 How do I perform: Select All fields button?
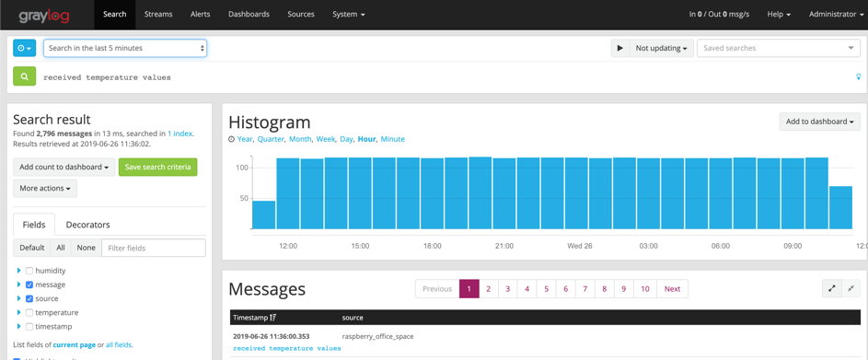[61, 248]
